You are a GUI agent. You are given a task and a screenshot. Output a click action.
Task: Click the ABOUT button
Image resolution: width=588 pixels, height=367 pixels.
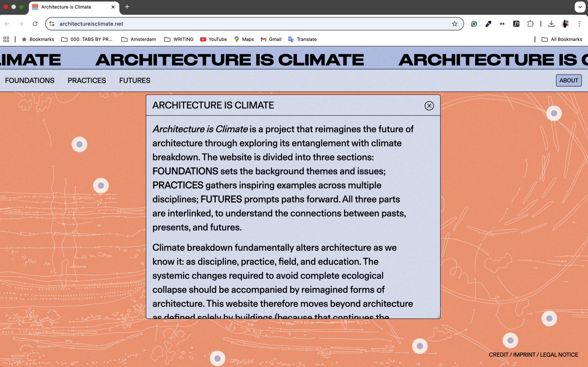click(x=569, y=81)
